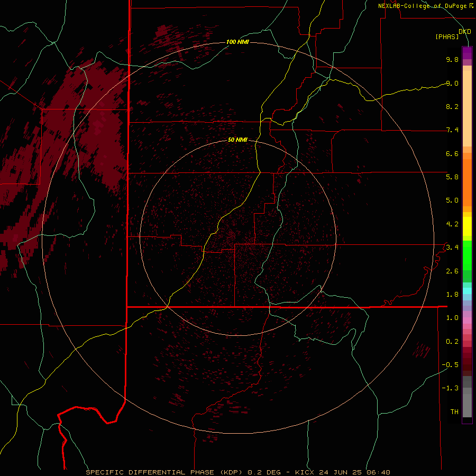Click the -0.5 value on the color scale

pos(450,365)
